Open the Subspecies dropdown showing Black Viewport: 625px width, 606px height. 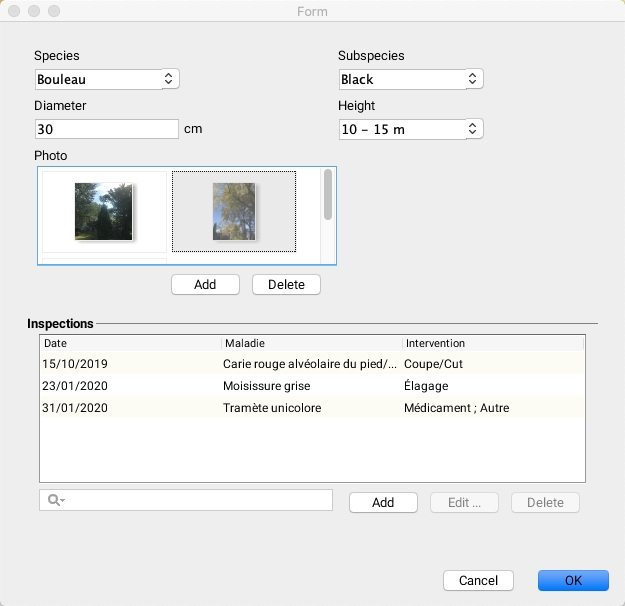point(411,79)
